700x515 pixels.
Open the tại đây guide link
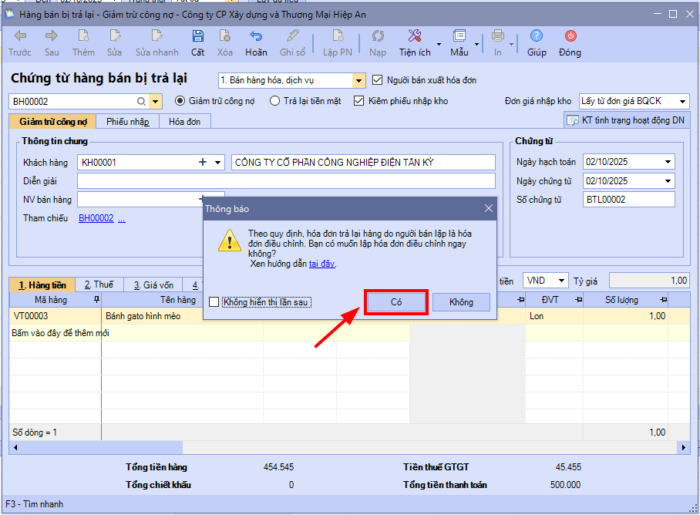[321, 264]
